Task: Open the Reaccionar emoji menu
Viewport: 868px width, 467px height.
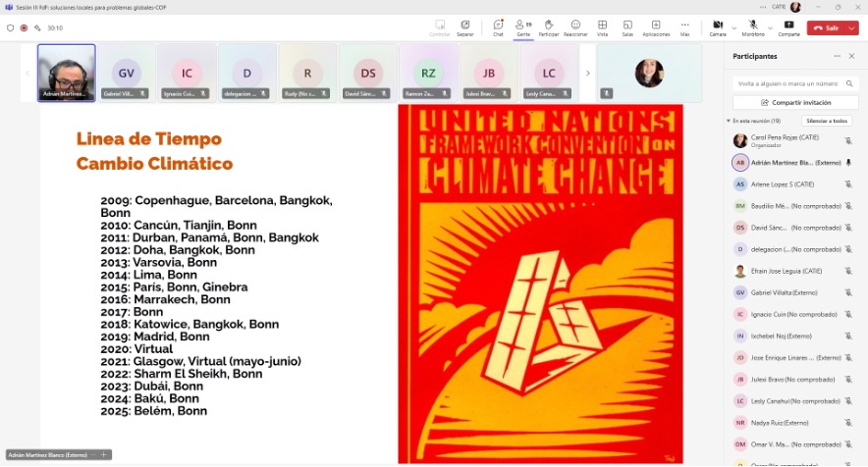Action: coord(575,27)
